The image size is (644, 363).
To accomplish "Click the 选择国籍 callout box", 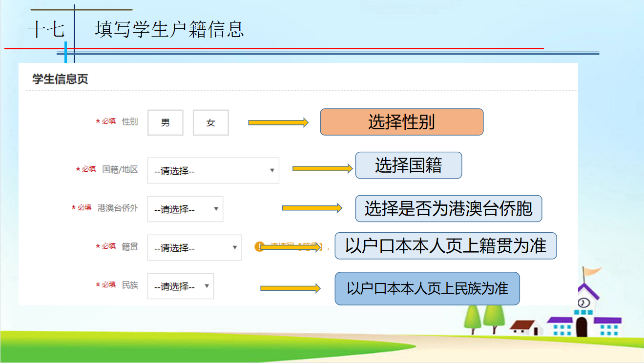I will click(408, 165).
